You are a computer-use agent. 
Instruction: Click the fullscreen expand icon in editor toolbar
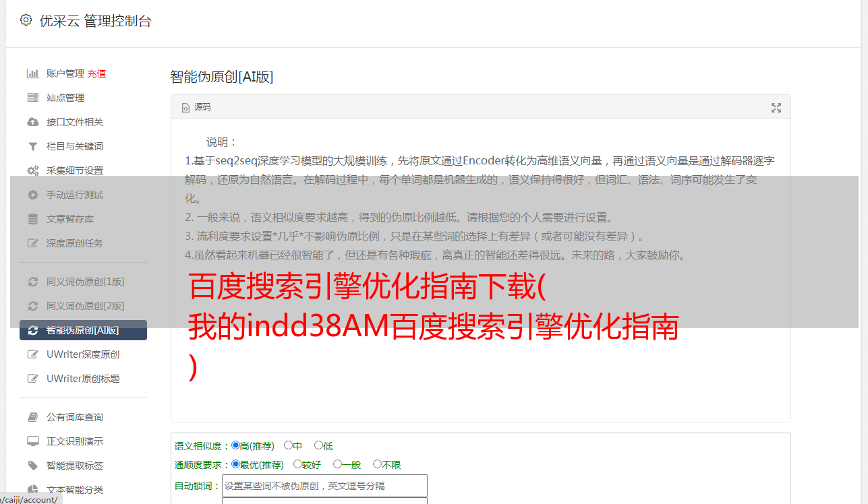point(776,108)
